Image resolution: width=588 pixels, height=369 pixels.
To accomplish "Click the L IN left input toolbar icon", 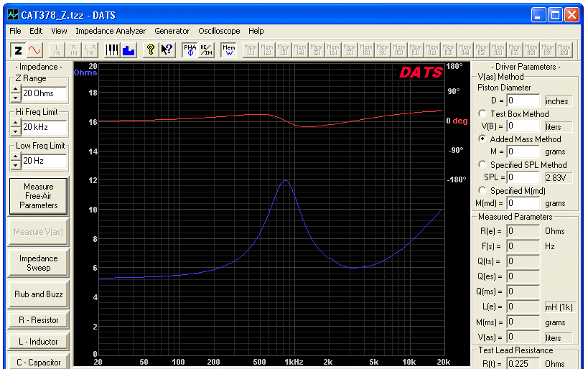I will [x=57, y=50].
